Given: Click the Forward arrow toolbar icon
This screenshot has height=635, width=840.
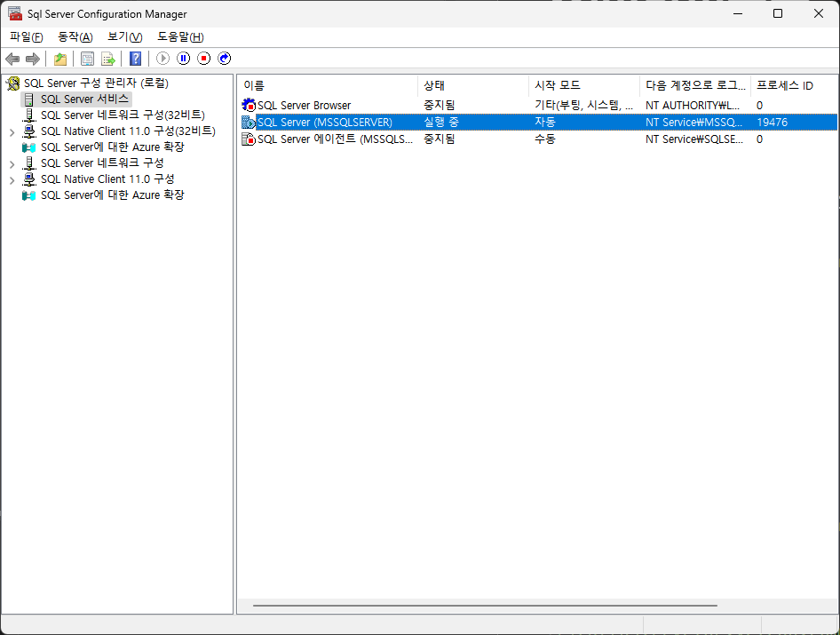Looking at the screenshot, I should [33, 59].
